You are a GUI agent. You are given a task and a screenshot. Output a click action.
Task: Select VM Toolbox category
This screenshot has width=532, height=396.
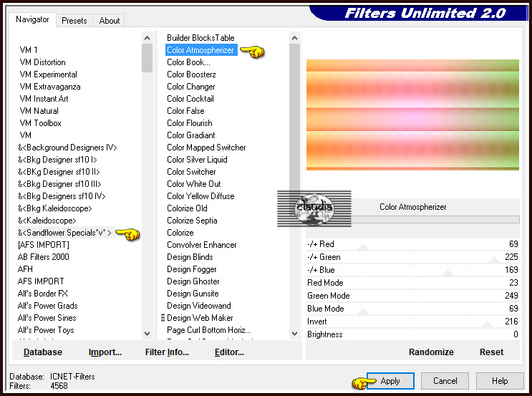41,123
